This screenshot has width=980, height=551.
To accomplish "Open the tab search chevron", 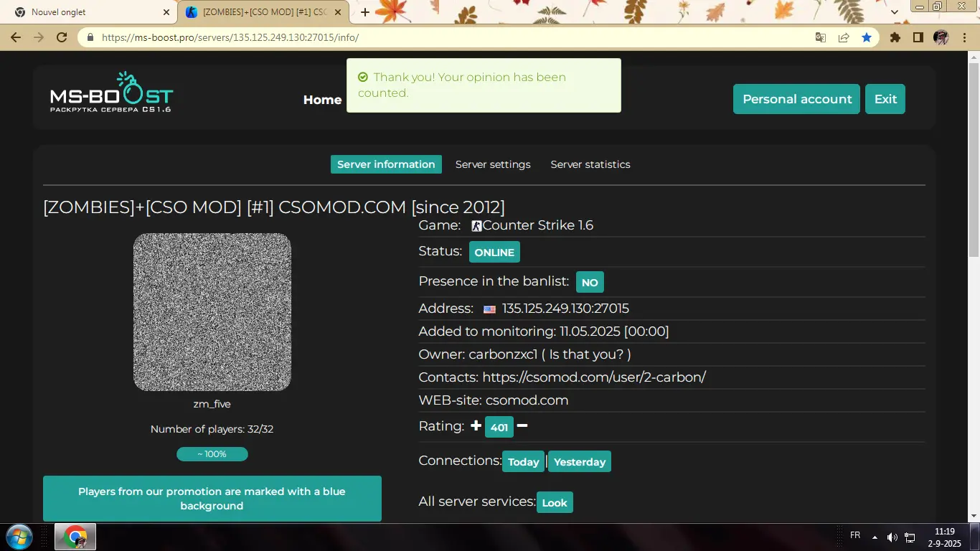I will 895,12.
